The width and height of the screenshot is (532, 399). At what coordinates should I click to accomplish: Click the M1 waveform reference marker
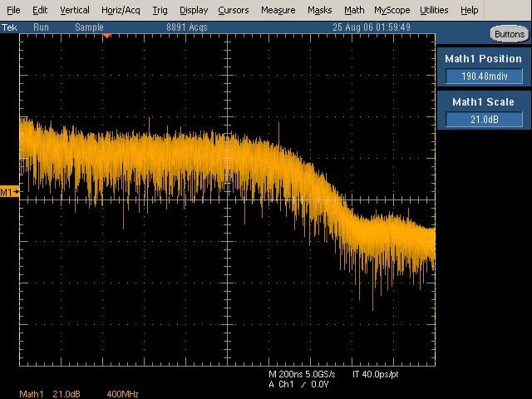(9, 192)
